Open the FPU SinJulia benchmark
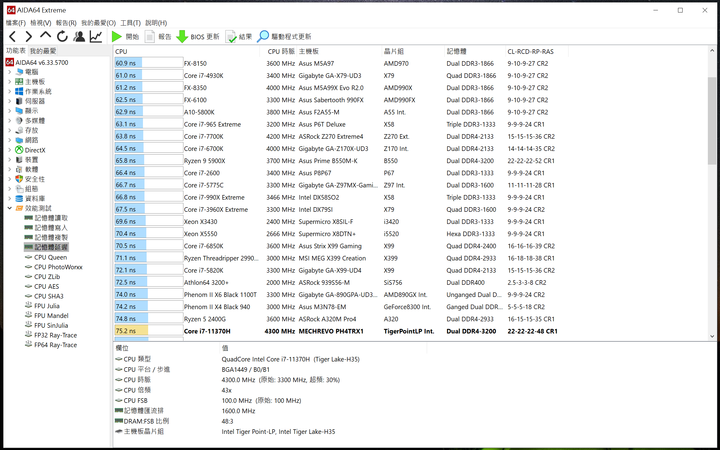 [x=46, y=325]
